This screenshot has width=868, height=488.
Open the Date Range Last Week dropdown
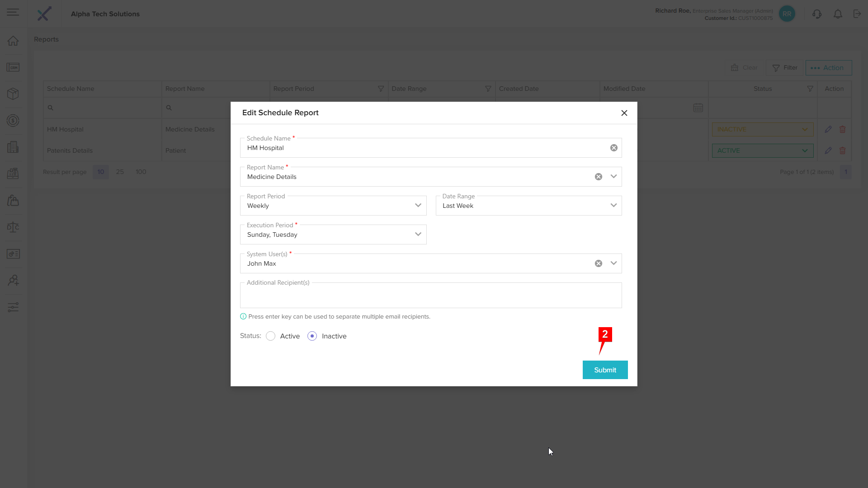click(x=613, y=206)
